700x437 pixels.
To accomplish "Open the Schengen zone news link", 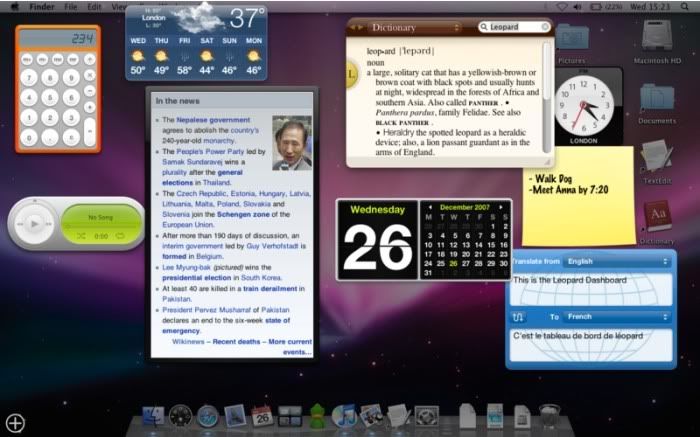I will [243, 215].
